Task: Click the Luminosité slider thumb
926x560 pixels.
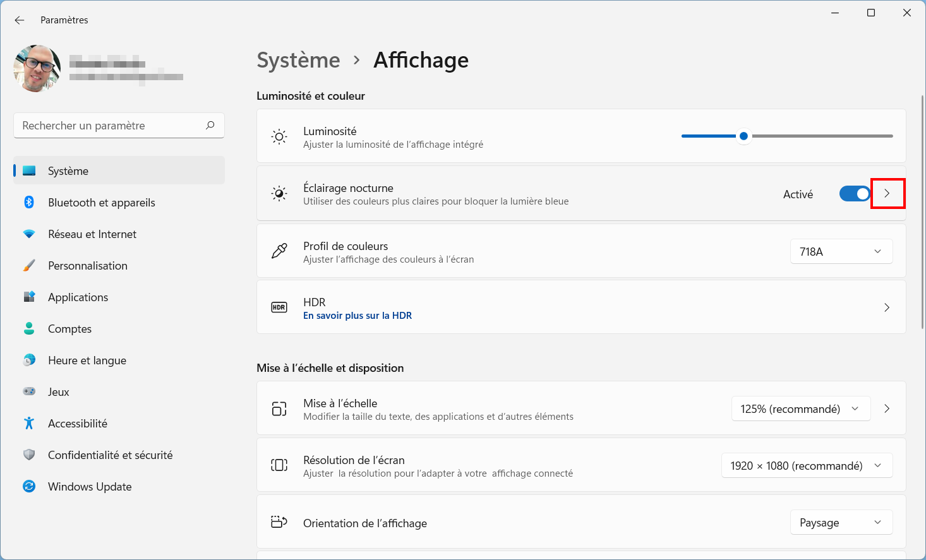Action: pos(744,136)
